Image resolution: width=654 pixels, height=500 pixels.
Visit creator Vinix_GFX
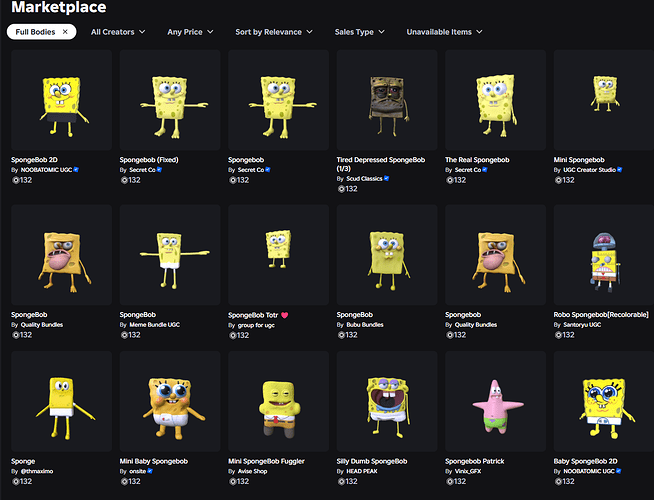coord(468,471)
